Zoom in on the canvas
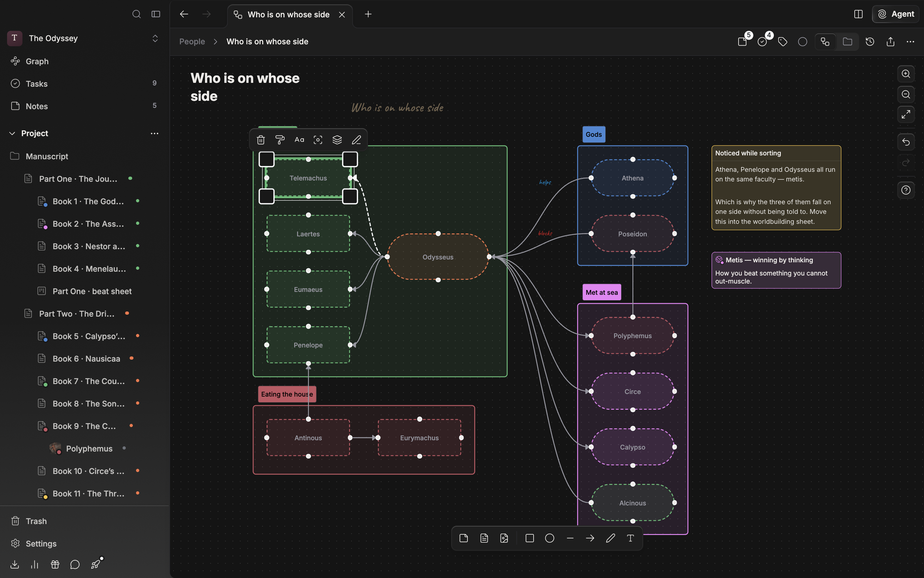 point(906,74)
